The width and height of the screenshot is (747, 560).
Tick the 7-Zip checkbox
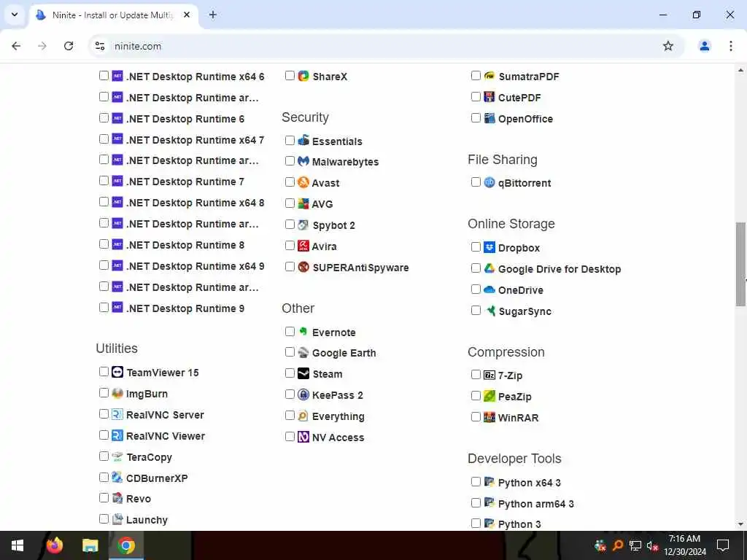(x=476, y=375)
